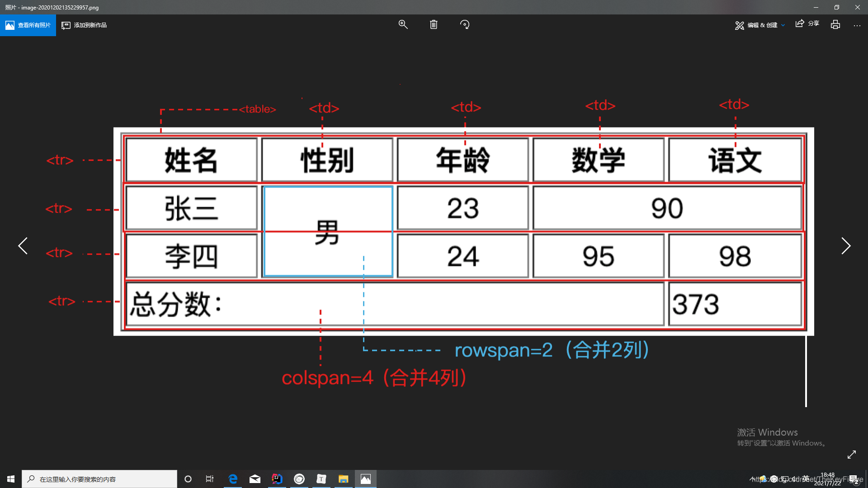
Task: Show hidden tray icons chevron
Action: coord(752,479)
